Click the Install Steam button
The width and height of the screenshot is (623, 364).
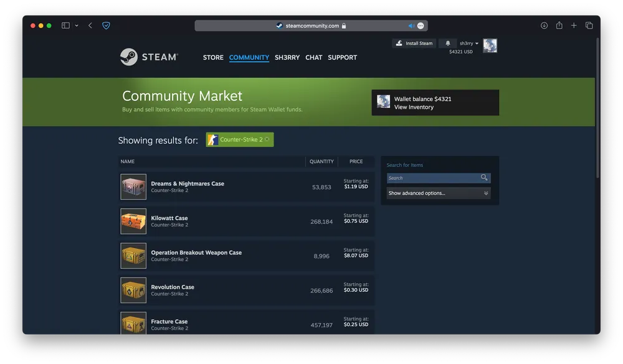[414, 44]
